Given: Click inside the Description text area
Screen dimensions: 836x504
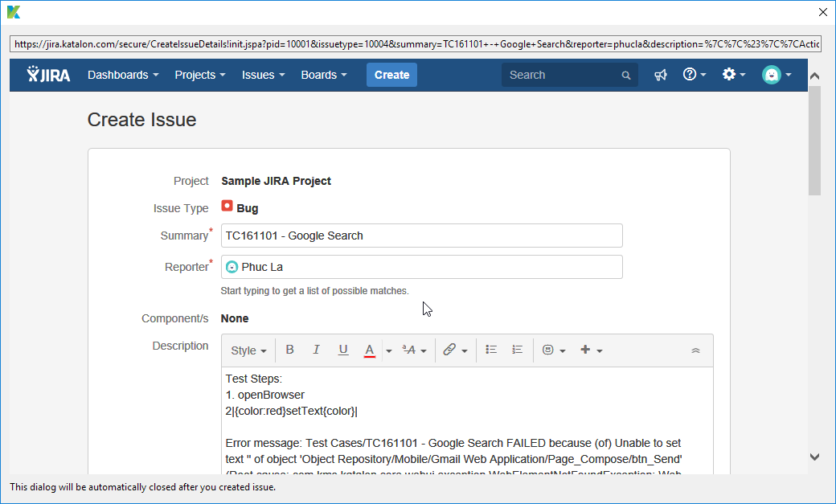Looking at the screenshot, I should click(x=467, y=421).
